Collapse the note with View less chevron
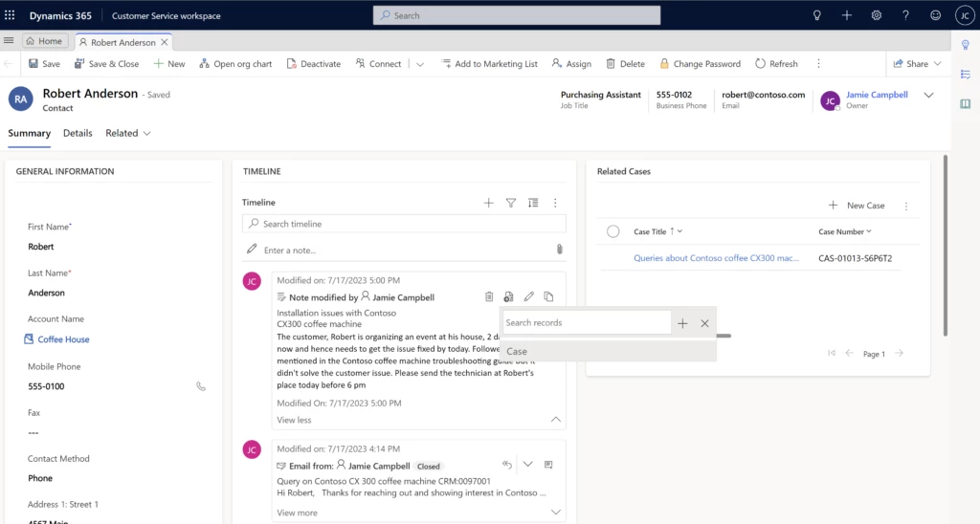 [555, 420]
